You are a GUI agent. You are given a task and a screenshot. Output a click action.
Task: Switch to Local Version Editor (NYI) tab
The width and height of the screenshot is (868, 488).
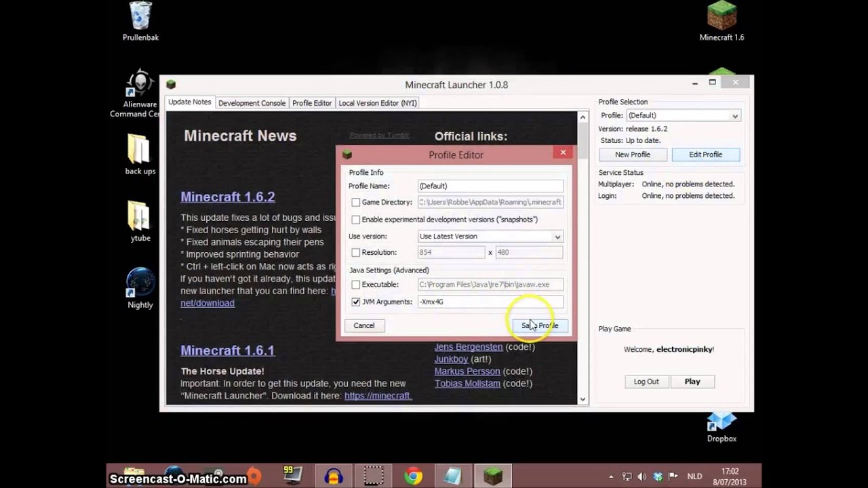[378, 103]
